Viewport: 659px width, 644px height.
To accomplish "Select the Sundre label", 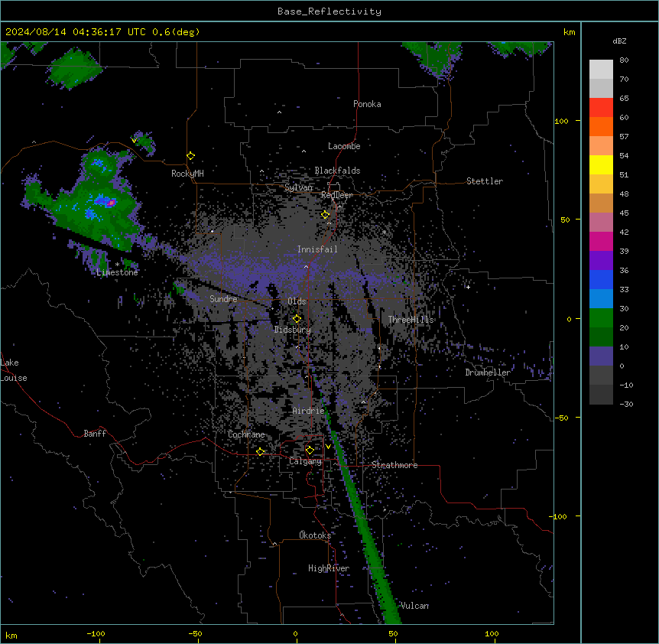I will 223,299.
